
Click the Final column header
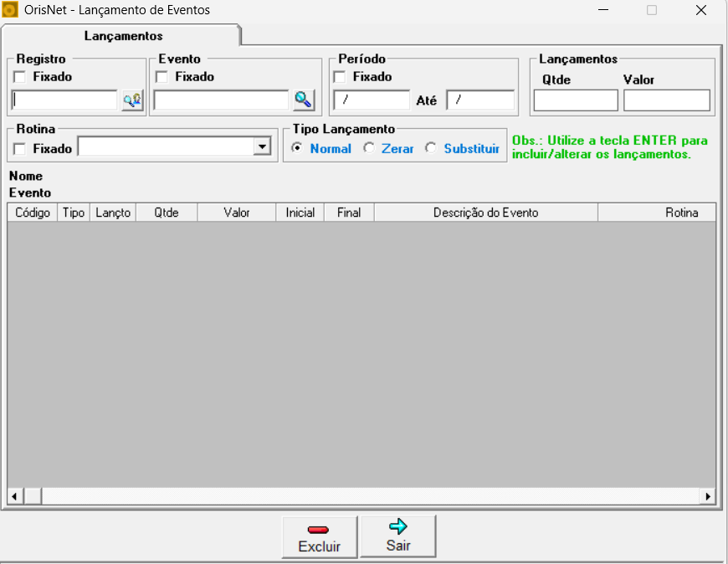349,213
